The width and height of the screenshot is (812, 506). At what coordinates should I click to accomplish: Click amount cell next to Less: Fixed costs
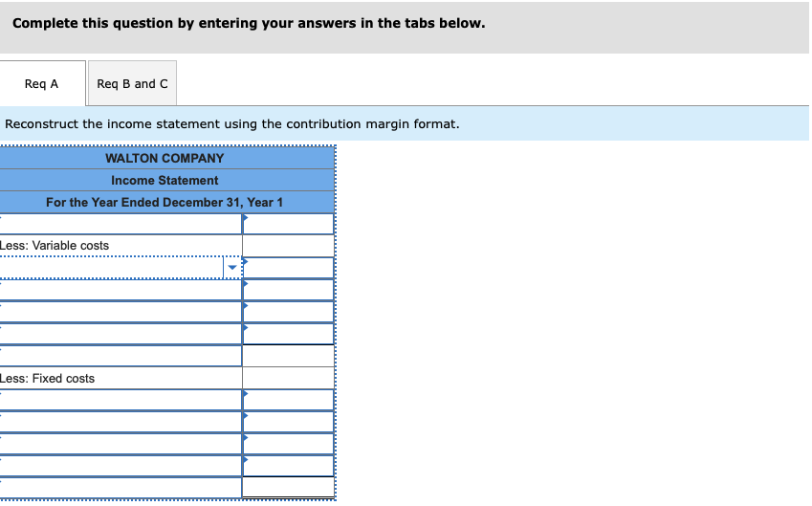pyautogui.click(x=288, y=378)
